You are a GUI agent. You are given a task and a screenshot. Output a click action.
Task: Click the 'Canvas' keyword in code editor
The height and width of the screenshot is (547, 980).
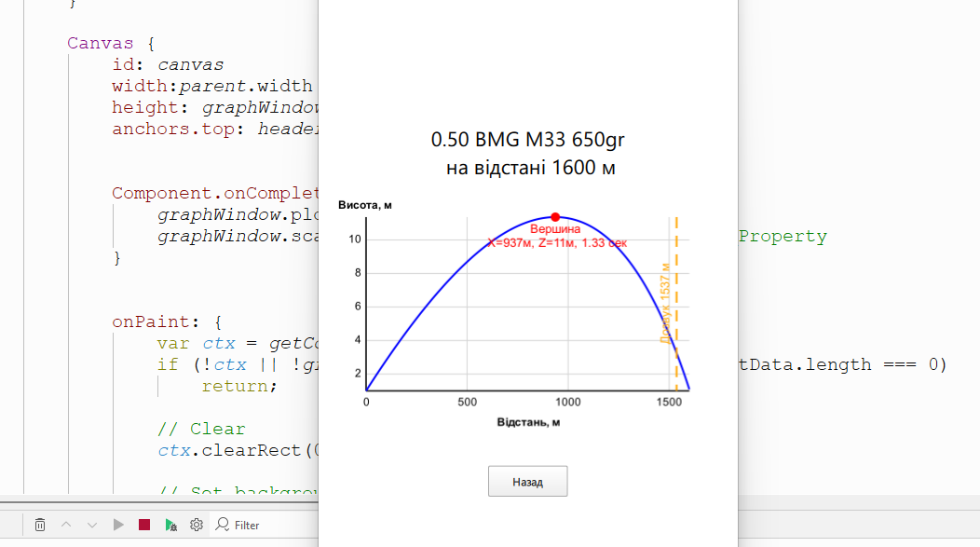point(100,43)
